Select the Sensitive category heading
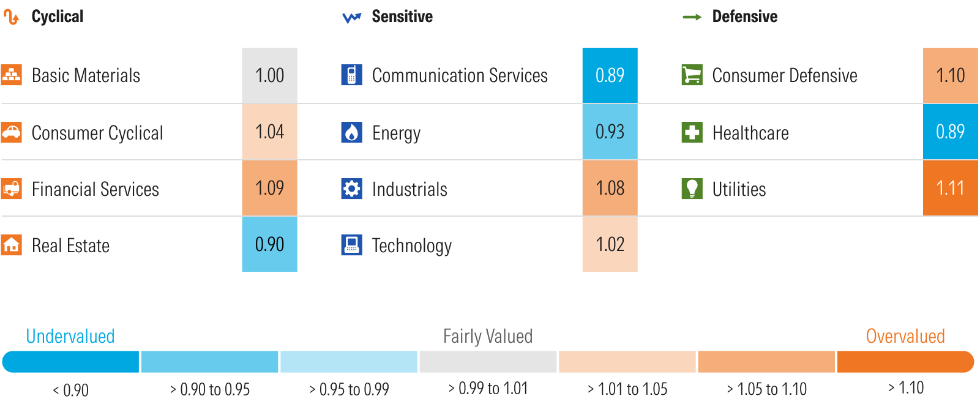980x404 pixels. tap(402, 17)
